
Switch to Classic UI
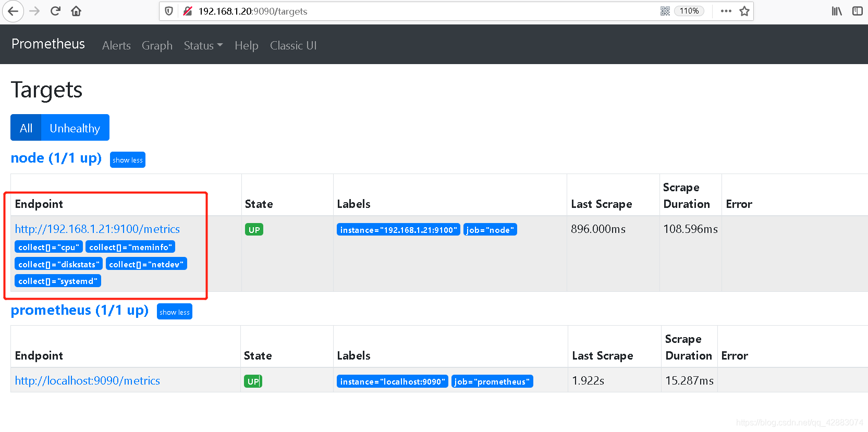point(294,45)
